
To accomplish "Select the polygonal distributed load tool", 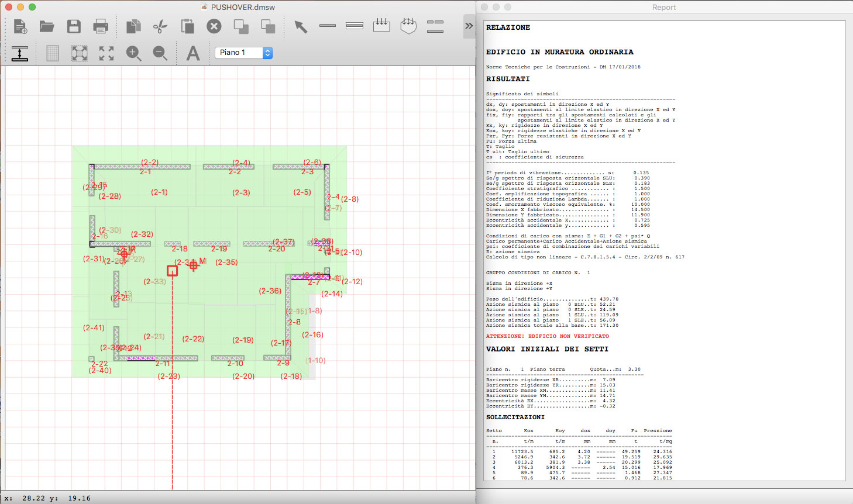I will point(408,26).
